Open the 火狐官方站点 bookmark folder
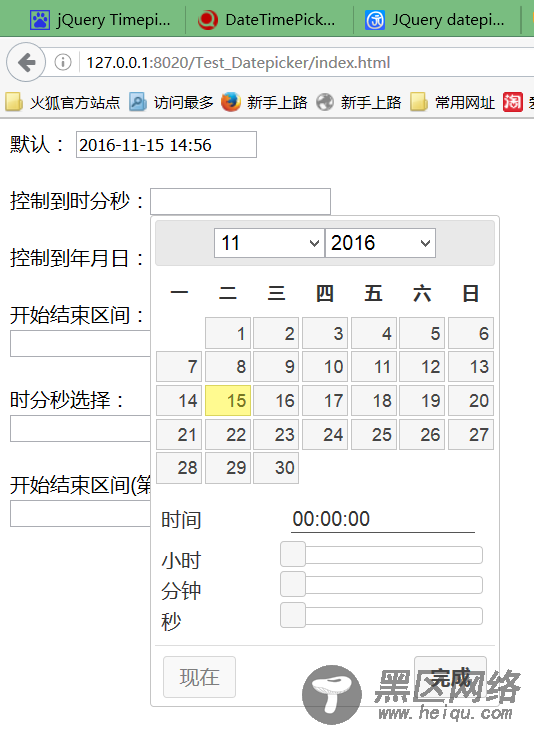The height and width of the screenshot is (730, 534). click(x=62, y=102)
